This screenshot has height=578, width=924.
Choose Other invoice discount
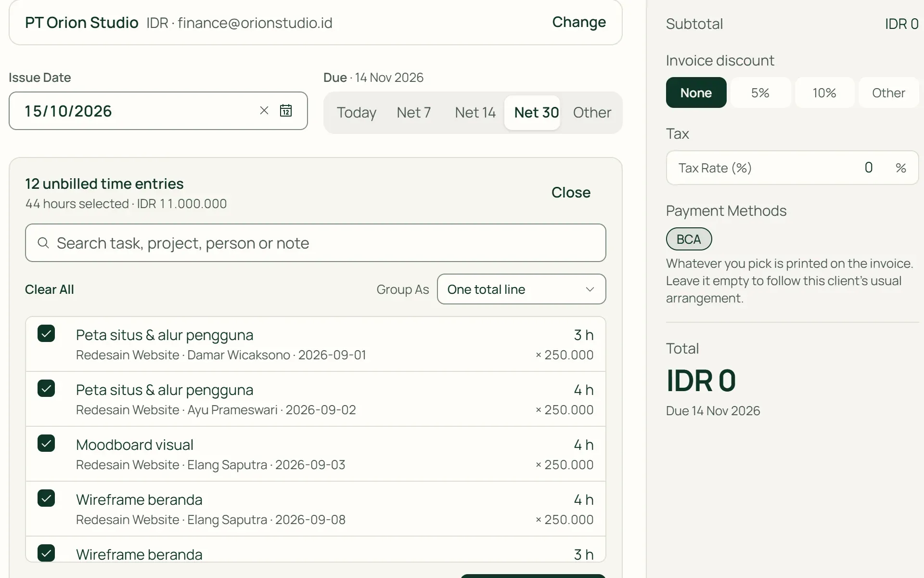point(888,92)
